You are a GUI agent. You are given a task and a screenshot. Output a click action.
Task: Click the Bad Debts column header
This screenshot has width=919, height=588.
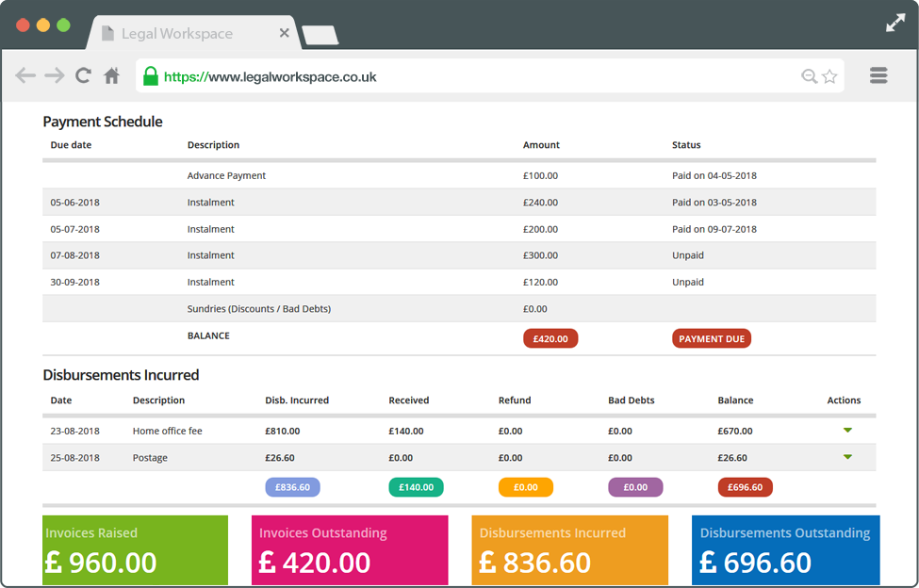click(x=632, y=400)
